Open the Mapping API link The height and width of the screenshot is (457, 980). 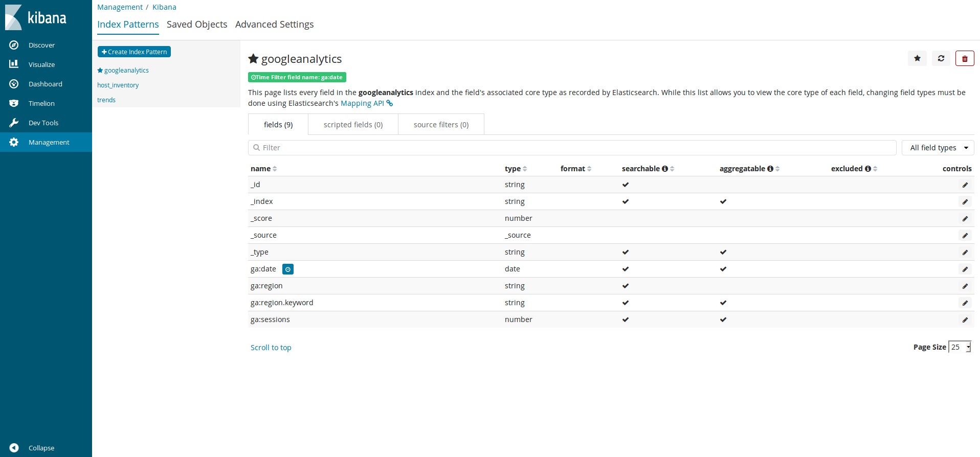pyautogui.click(x=367, y=103)
